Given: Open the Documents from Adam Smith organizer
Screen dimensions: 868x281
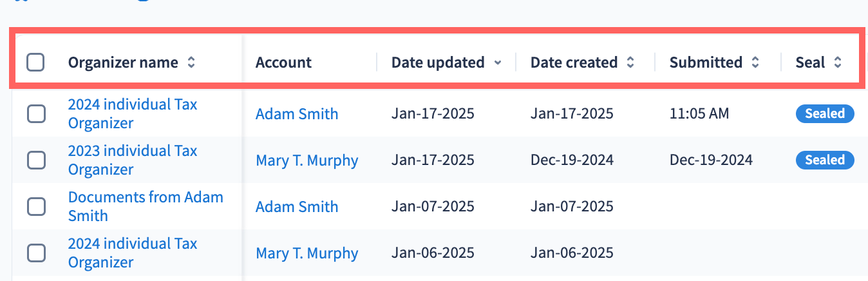Looking at the screenshot, I should pyautogui.click(x=146, y=206).
